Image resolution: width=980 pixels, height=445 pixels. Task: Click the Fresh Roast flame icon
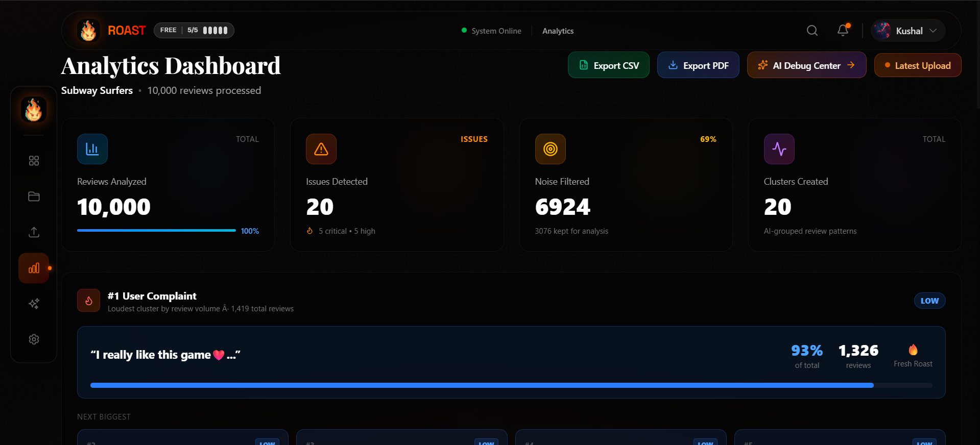click(x=913, y=350)
